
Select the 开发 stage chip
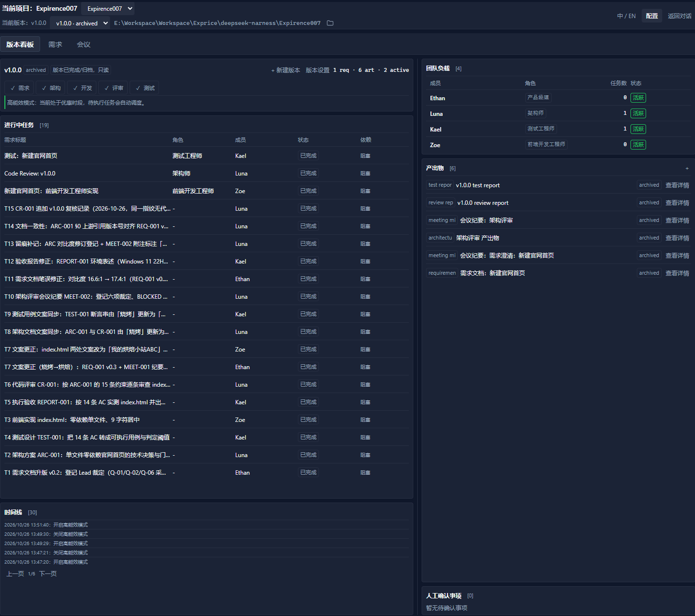pos(83,88)
